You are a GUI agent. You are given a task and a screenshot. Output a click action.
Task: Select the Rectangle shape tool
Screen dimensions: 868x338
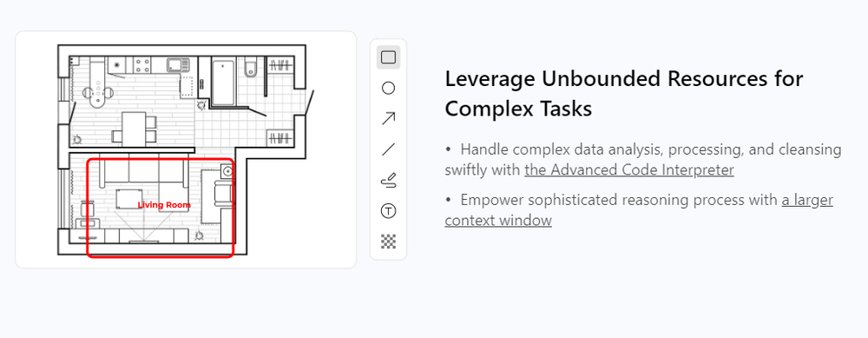point(389,57)
